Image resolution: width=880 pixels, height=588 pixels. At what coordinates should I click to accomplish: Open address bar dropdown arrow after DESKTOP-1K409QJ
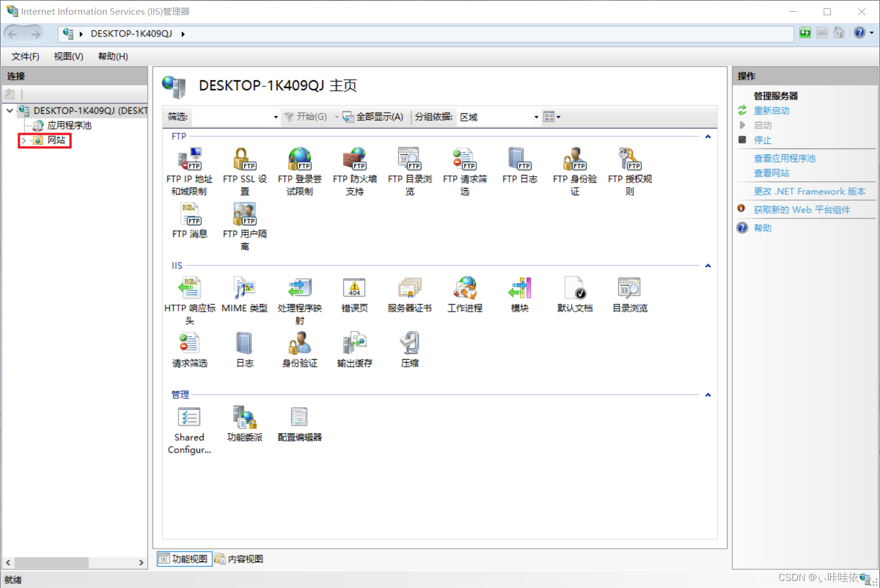[x=183, y=34]
